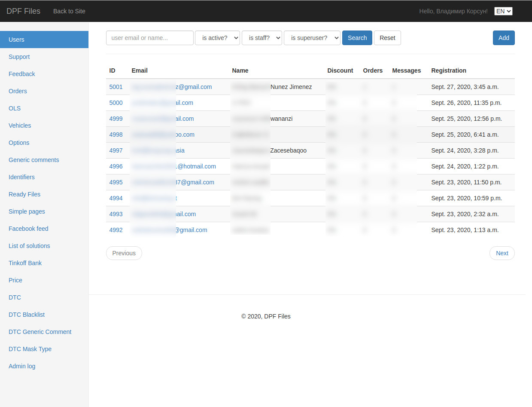Open user with ID 4996
Viewport: 532px width, 407px height.
pyautogui.click(x=116, y=166)
